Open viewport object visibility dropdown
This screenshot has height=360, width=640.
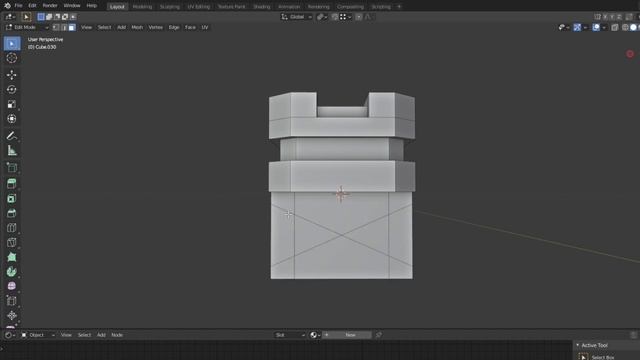(564, 27)
